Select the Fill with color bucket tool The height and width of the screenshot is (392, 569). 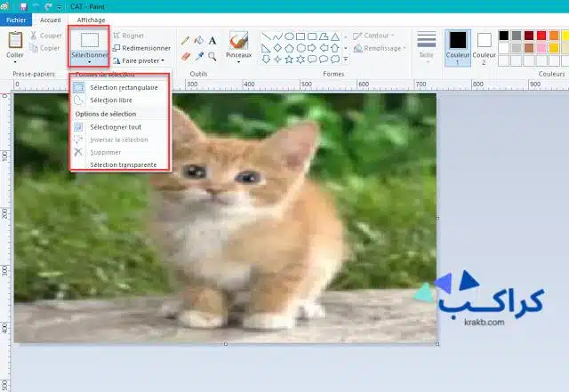point(198,40)
